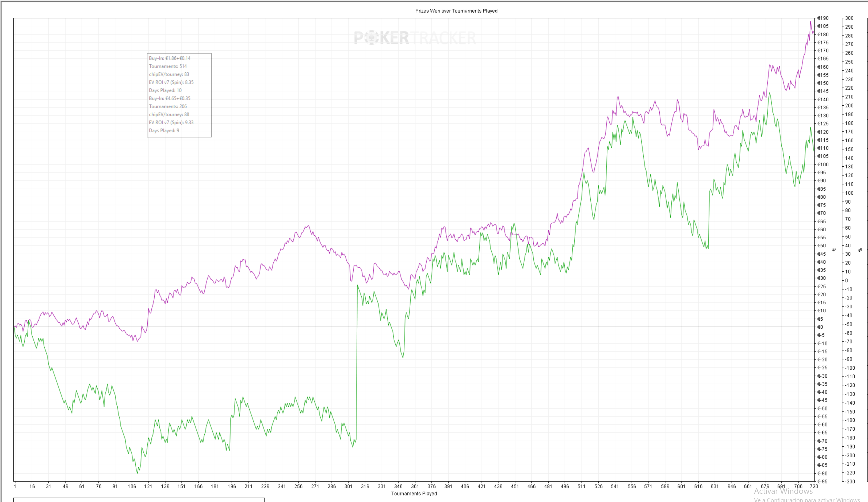Click the PokerTracker watermark logo text

(x=415, y=38)
